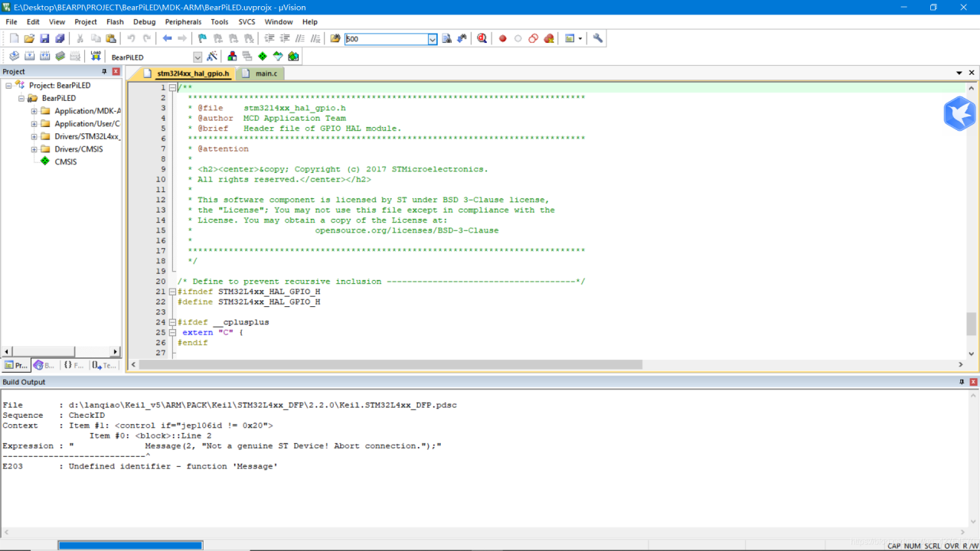
Task: Click the Open file folder icon
Action: pyautogui.click(x=29, y=38)
